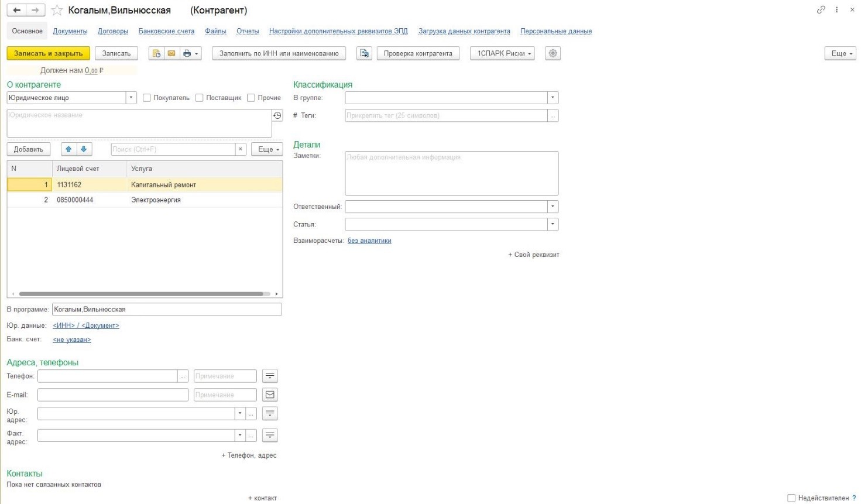The image size is (861, 504).
Task: Click the gear settings icon in toolbar
Action: (553, 53)
